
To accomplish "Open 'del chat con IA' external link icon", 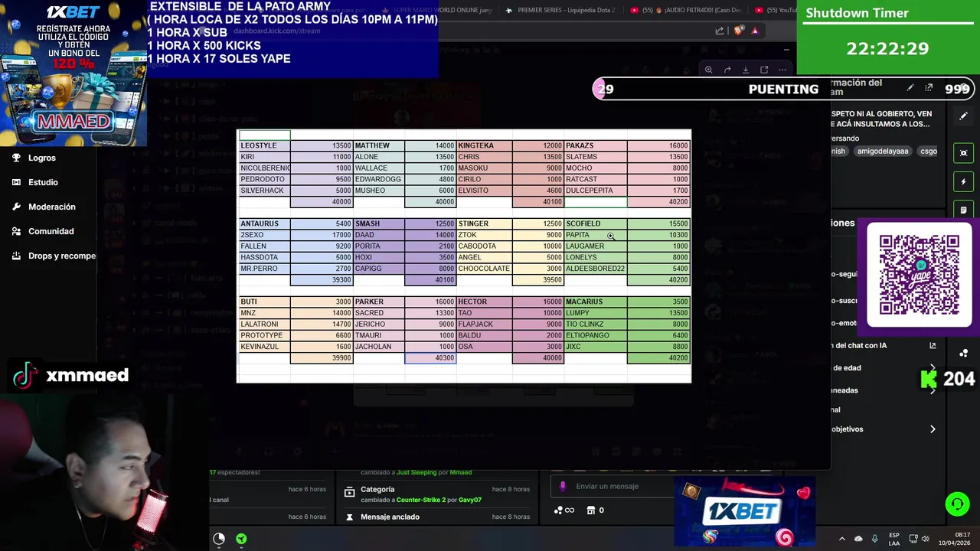I will (x=933, y=346).
